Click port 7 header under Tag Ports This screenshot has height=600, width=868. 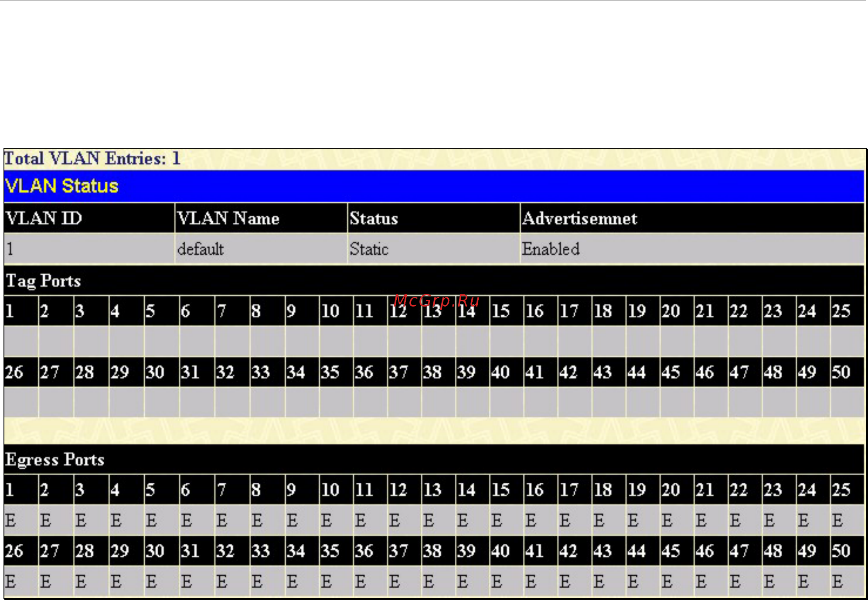pyautogui.click(x=232, y=311)
